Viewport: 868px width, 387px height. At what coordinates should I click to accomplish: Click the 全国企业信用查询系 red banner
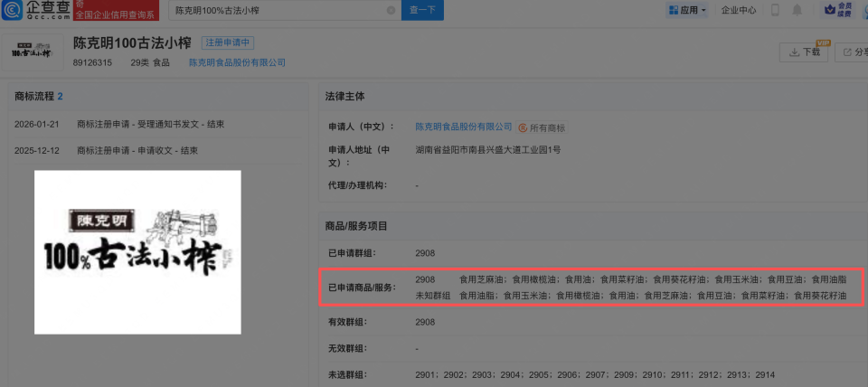coord(116,10)
